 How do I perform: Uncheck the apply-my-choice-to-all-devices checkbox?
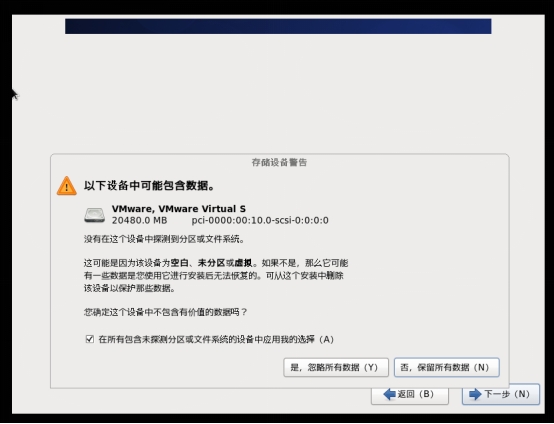pyautogui.click(x=90, y=339)
